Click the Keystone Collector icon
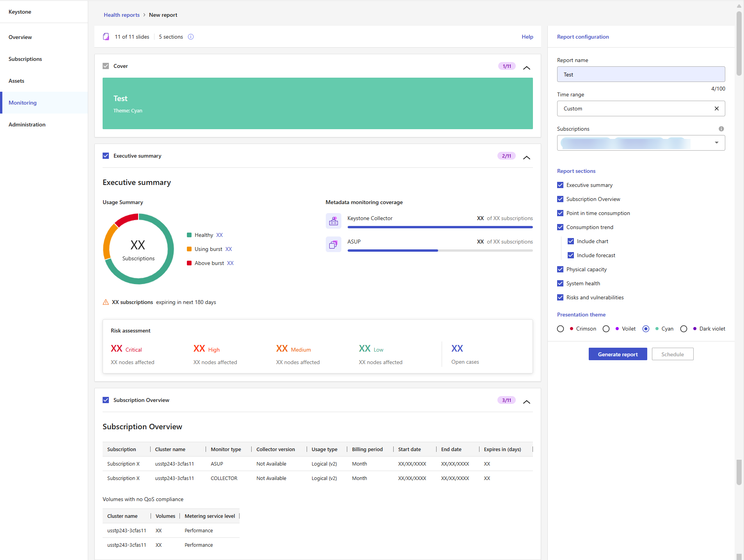 click(334, 221)
